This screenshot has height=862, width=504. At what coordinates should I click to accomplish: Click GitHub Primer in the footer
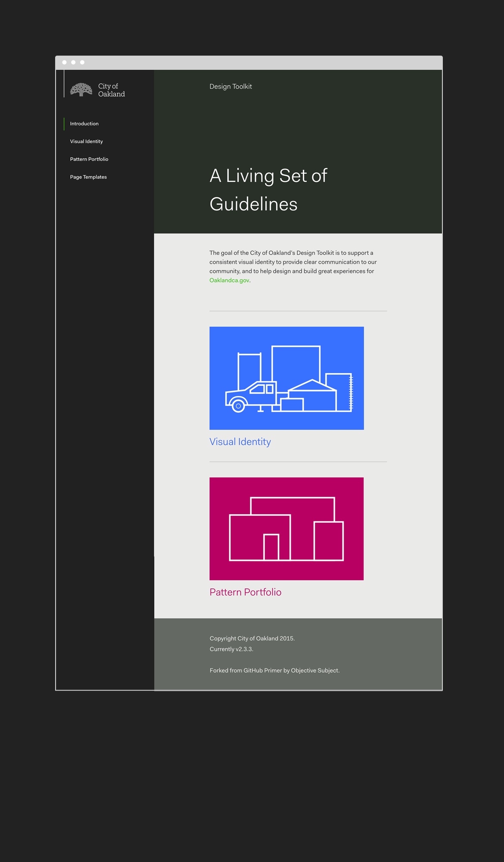[x=263, y=671]
